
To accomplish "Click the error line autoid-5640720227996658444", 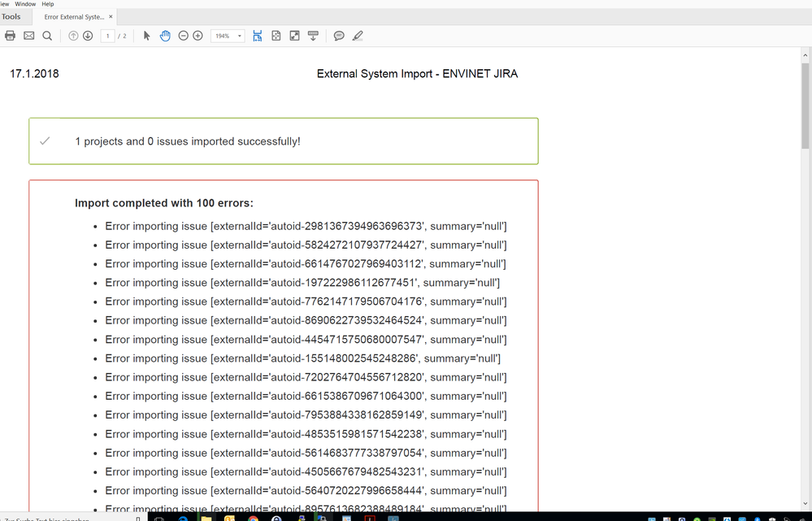I will coord(306,490).
